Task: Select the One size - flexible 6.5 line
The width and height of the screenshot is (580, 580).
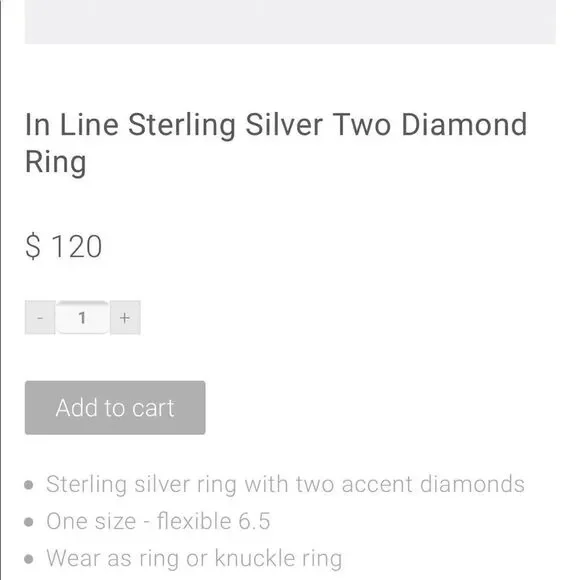Action: [158, 521]
